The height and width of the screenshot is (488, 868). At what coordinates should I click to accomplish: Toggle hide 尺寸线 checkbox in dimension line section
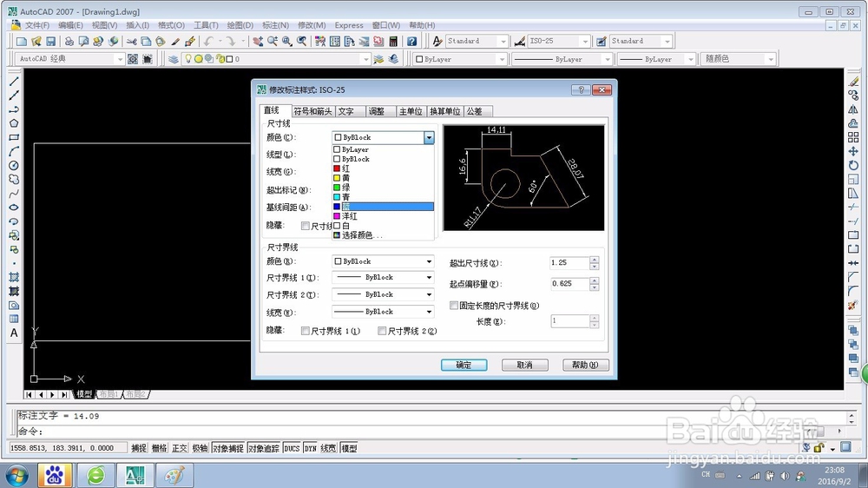click(305, 226)
